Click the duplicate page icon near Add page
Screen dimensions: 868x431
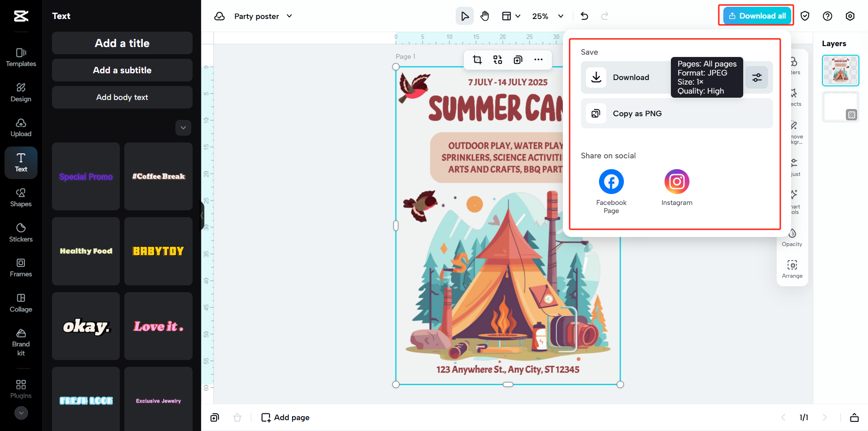coord(214,417)
